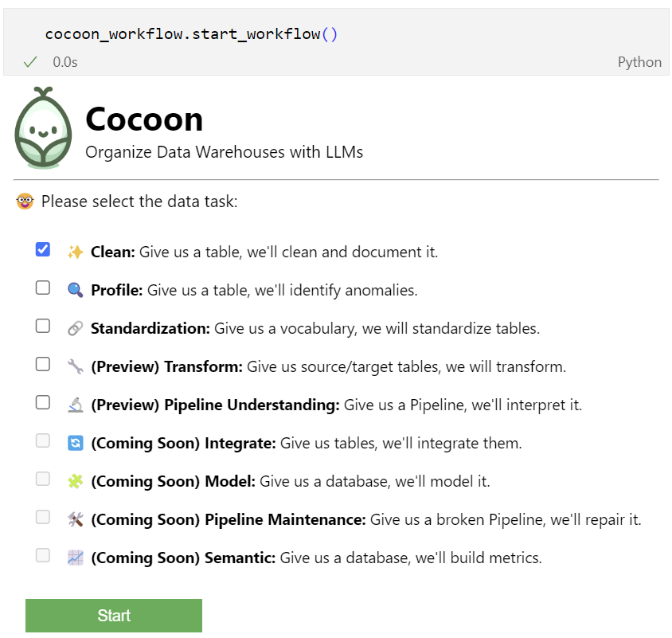Click the cocoon_workflow.start_workflow() code line
This screenshot has width=672, height=638.
191,34
